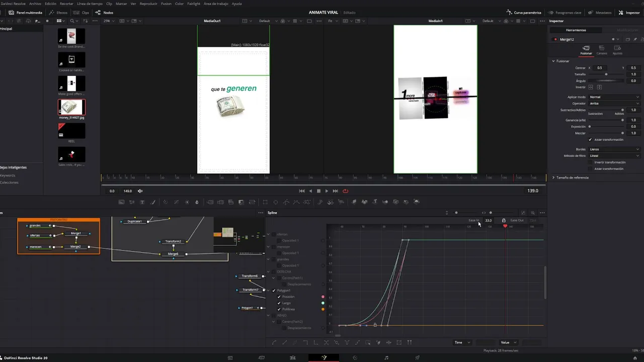The width and height of the screenshot is (644, 362).
Task: Go to the first frame
Action: (301, 191)
